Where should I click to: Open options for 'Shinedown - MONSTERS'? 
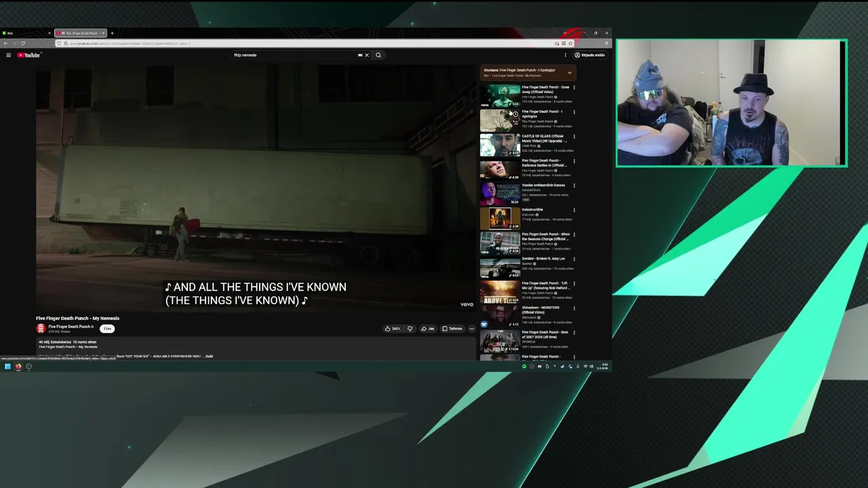click(574, 308)
